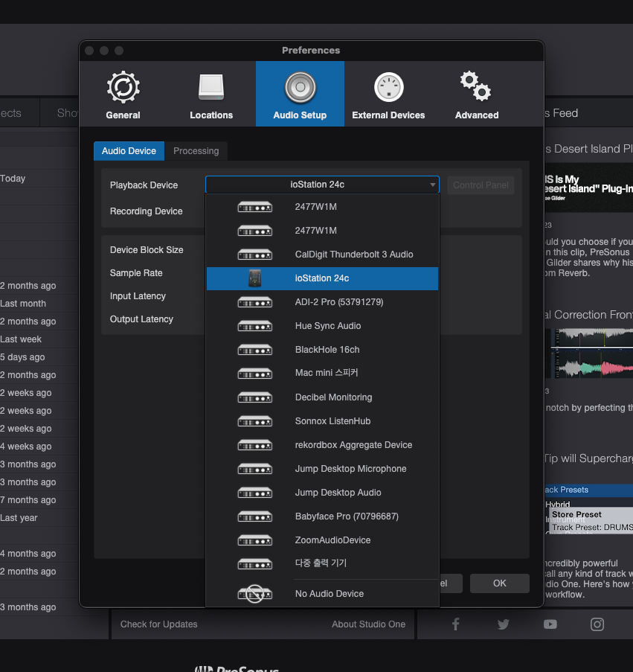
Task: Select CalDigit Thunderbolt 3 Audio
Action: click(x=322, y=255)
